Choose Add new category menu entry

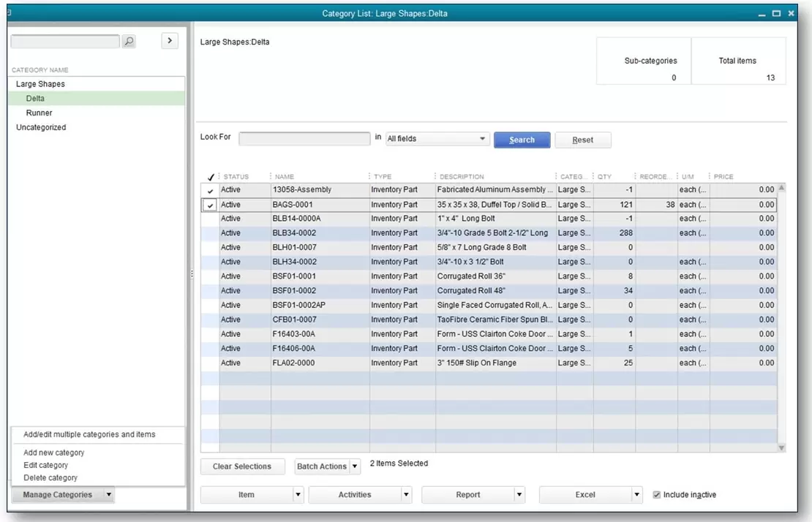54,453
